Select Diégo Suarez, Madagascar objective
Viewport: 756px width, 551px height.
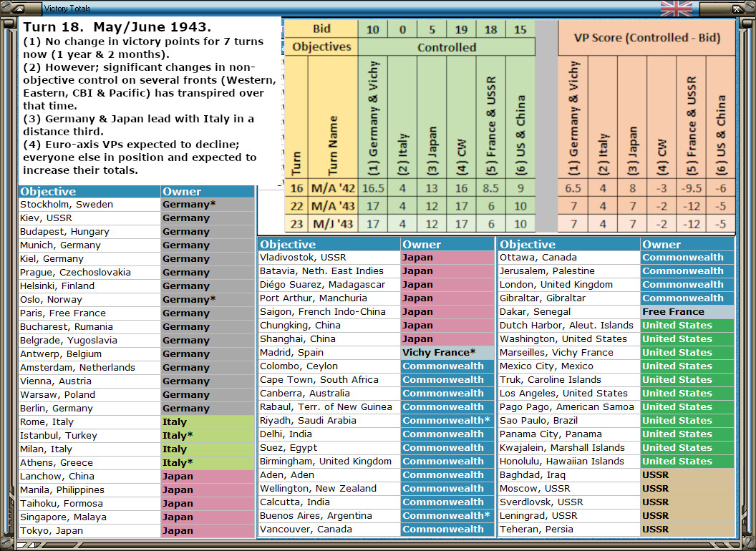[329, 284]
